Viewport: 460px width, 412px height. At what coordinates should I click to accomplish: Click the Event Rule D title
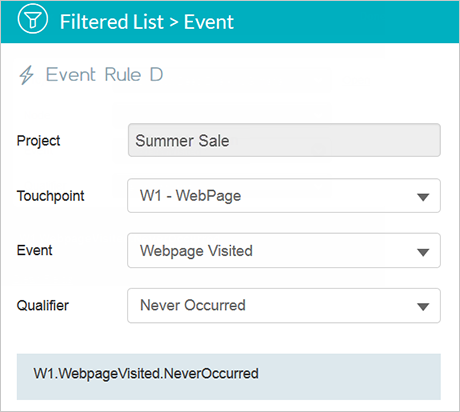(x=104, y=74)
